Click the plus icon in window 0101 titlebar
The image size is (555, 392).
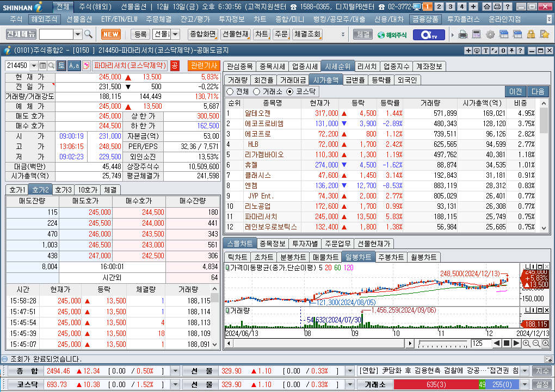point(468,51)
